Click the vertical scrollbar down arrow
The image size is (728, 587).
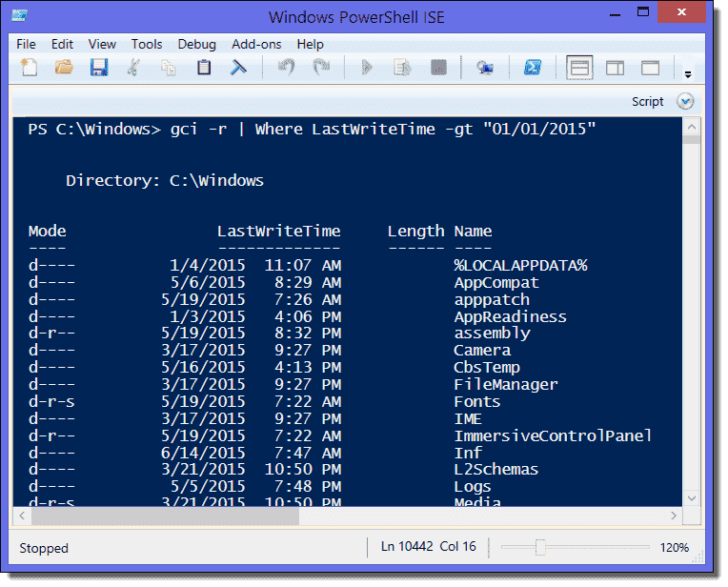pos(692,498)
